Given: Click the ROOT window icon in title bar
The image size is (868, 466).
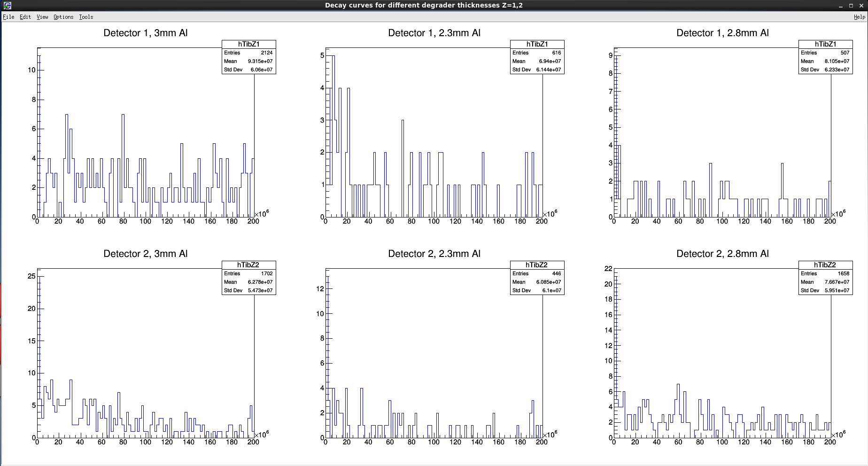Looking at the screenshot, I should (x=7, y=6).
